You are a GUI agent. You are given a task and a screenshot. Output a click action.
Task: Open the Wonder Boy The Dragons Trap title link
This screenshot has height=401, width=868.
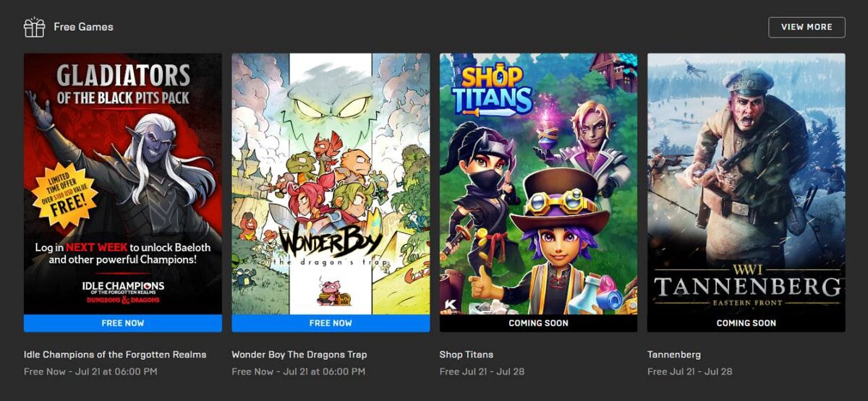point(299,355)
